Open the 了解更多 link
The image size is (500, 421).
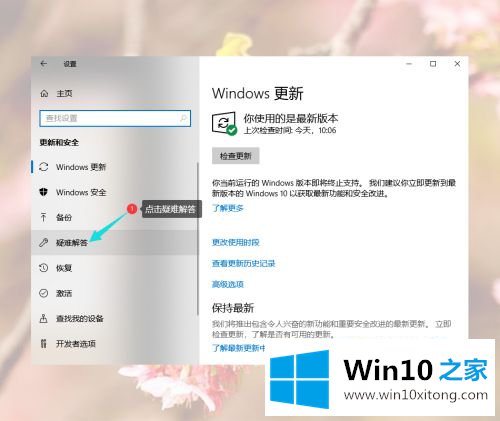(228, 208)
